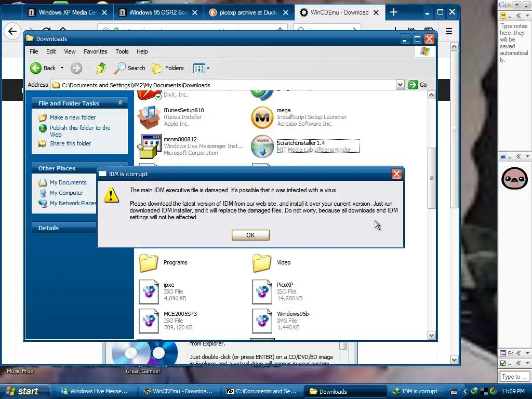Close the picoxp archive browser tab

click(286, 12)
